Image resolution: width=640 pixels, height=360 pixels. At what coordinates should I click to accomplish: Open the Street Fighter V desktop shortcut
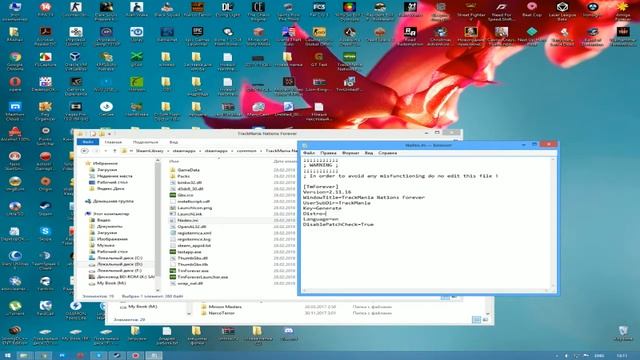(471, 11)
